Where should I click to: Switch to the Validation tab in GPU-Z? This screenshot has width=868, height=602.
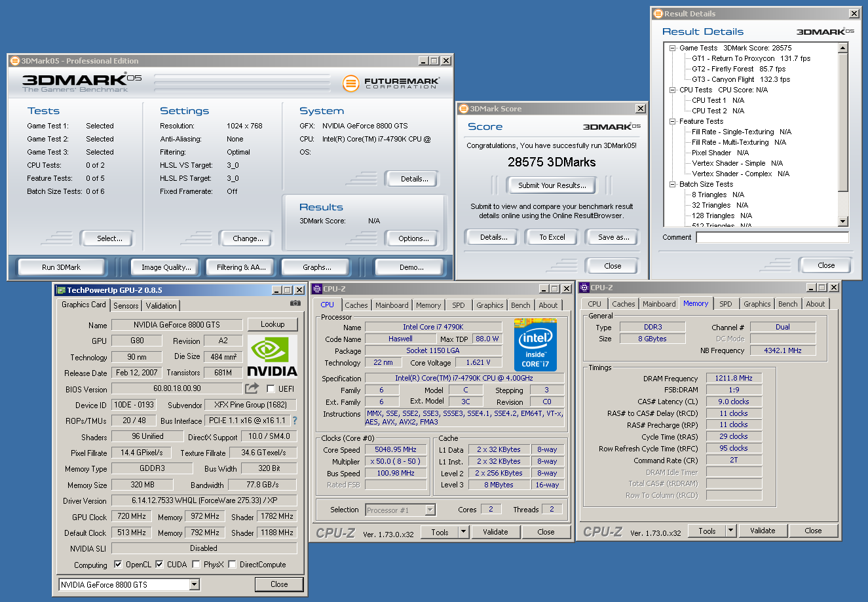point(161,306)
